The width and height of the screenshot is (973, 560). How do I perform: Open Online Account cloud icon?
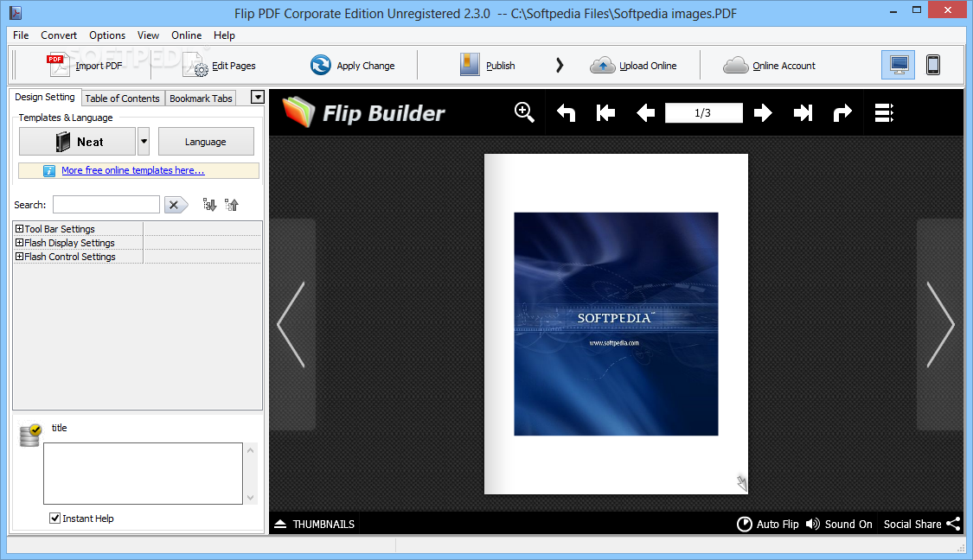coord(736,65)
